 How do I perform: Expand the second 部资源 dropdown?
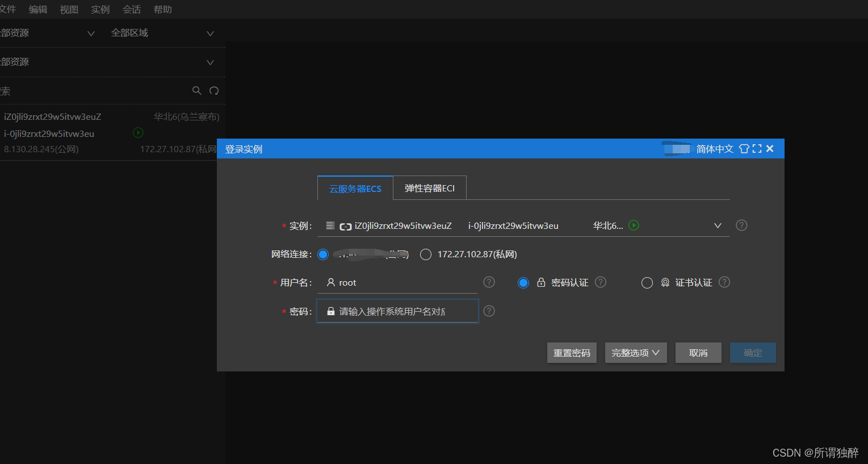(x=109, y=62)
